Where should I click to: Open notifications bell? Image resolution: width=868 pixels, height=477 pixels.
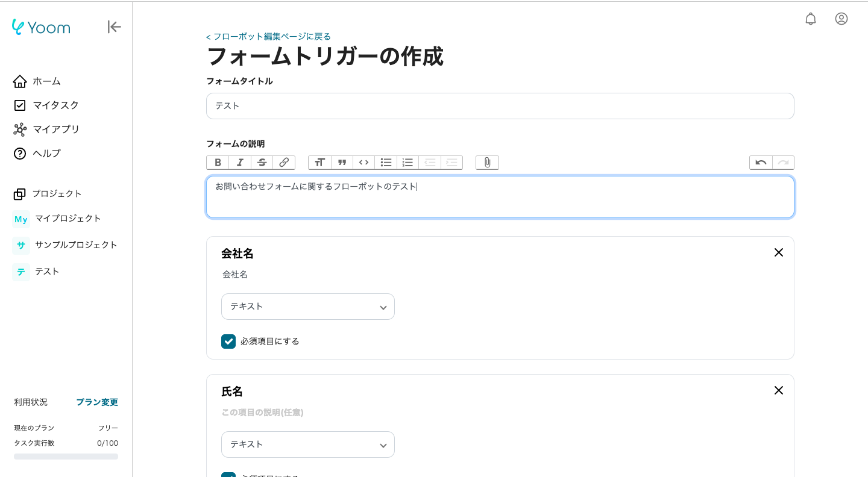click(811, 19)
